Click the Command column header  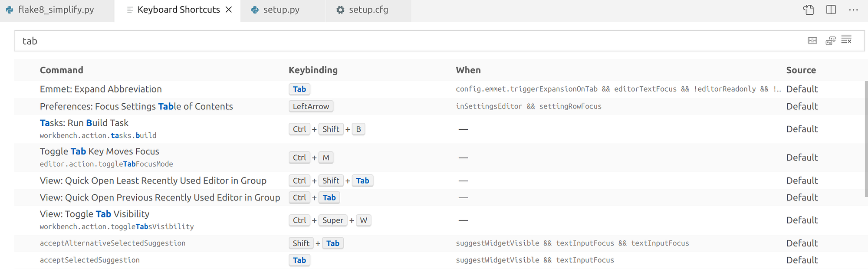(x=62, y=70)
